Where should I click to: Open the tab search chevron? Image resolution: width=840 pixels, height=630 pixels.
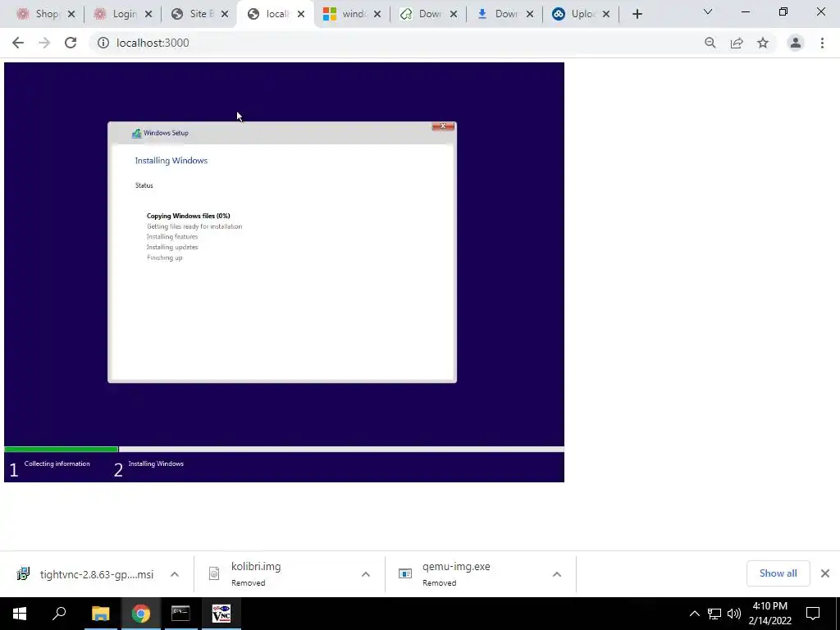708,11
